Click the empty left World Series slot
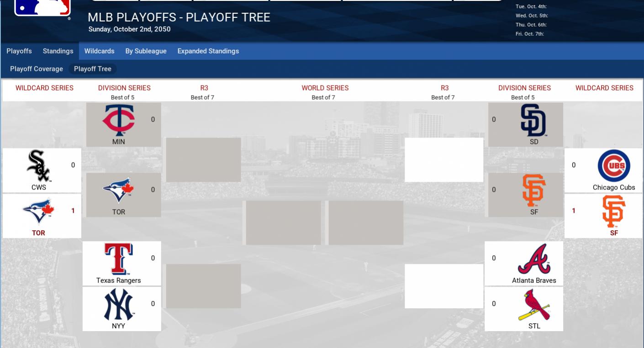This screenshot has width=644, height=348. 283,222
